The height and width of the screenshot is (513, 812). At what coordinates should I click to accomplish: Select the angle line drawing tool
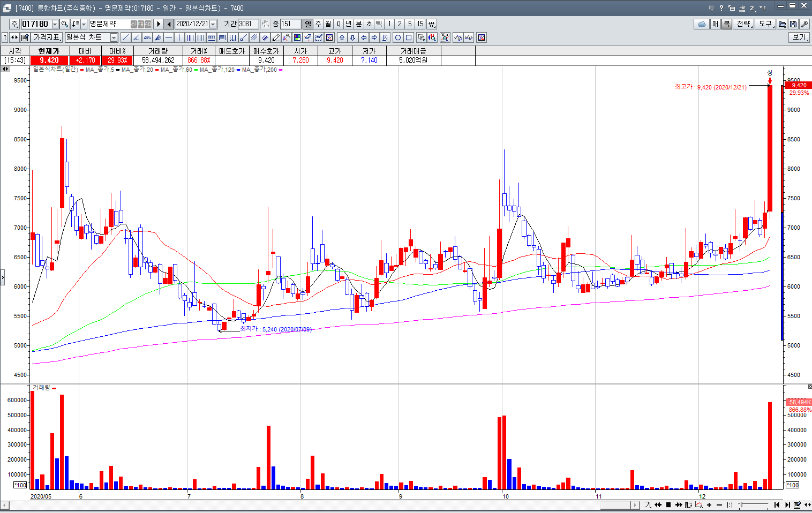pyautogui.click(x=136, y=37)
